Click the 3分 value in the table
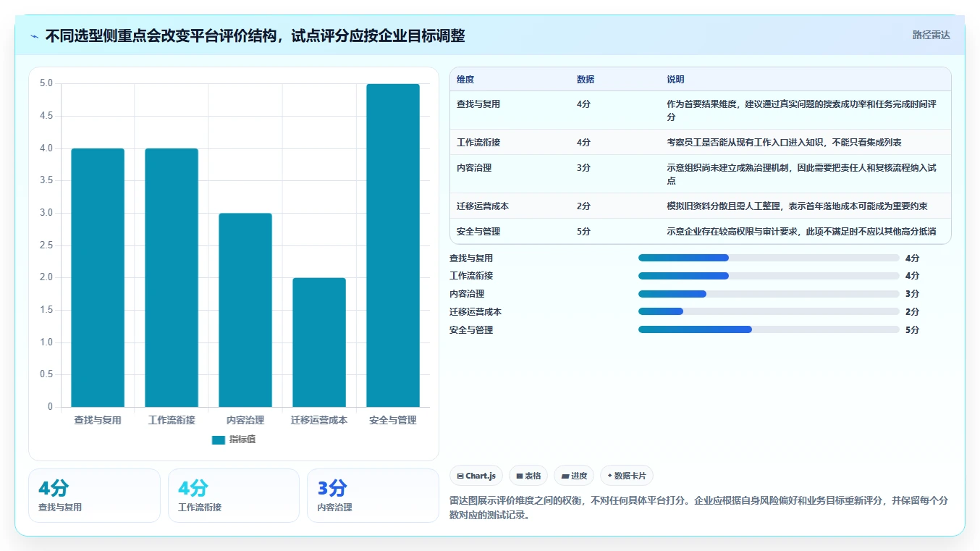This screenshot has width=980, height=551. tap(583, 168)
